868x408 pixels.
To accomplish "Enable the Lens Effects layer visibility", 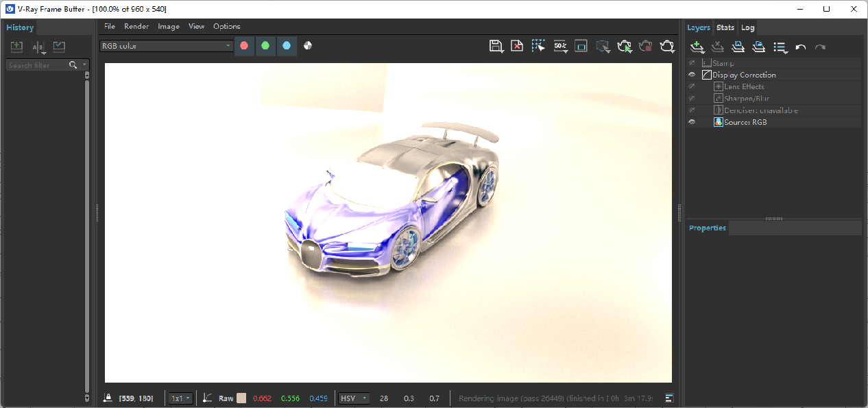I will [x=692, y=86].
